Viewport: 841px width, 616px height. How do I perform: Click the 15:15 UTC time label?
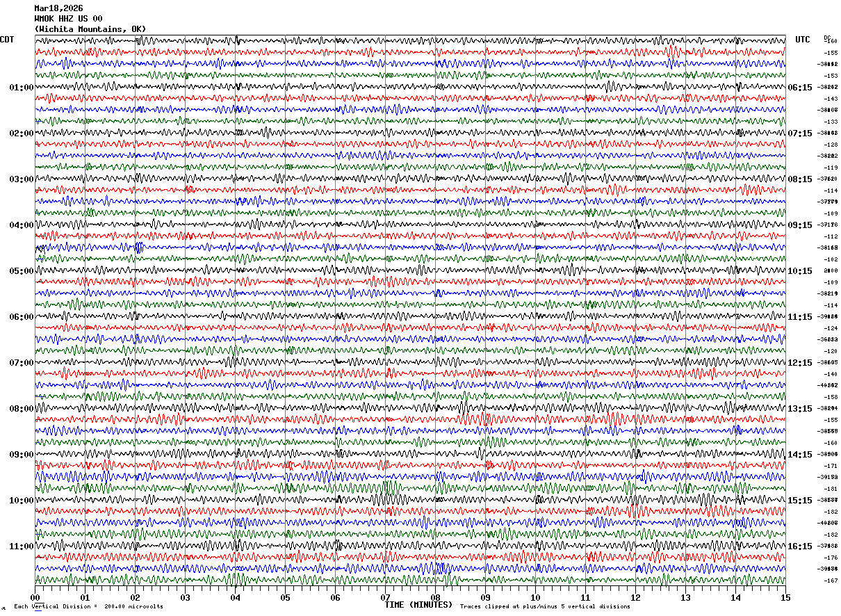point(800,501)
